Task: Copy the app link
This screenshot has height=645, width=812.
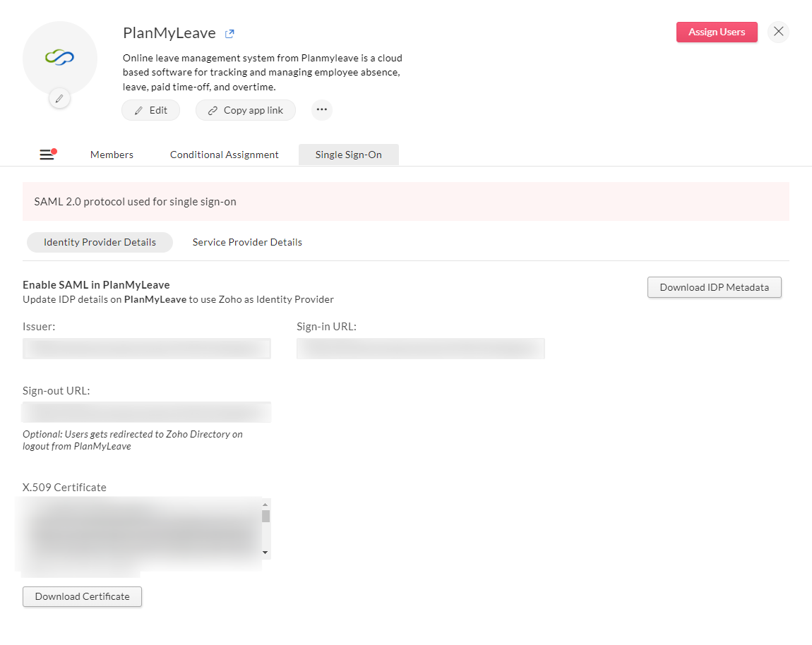Action: pyautogui.click(x=246, y=110)
